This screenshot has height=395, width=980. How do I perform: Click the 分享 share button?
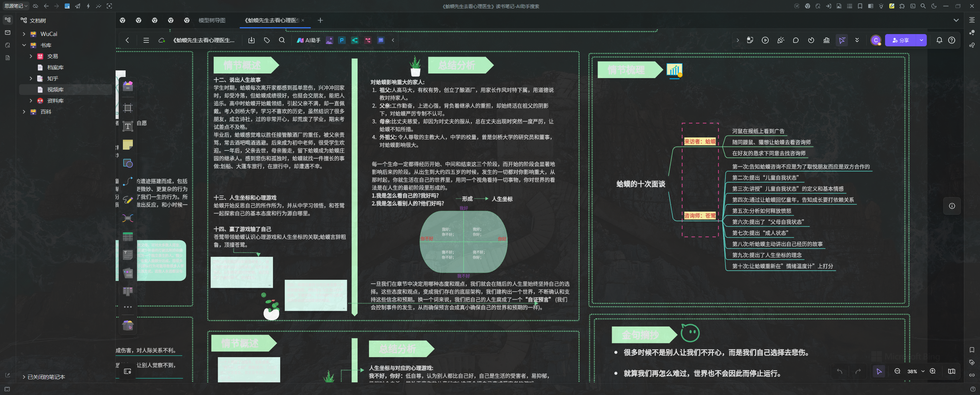(900, 40)
